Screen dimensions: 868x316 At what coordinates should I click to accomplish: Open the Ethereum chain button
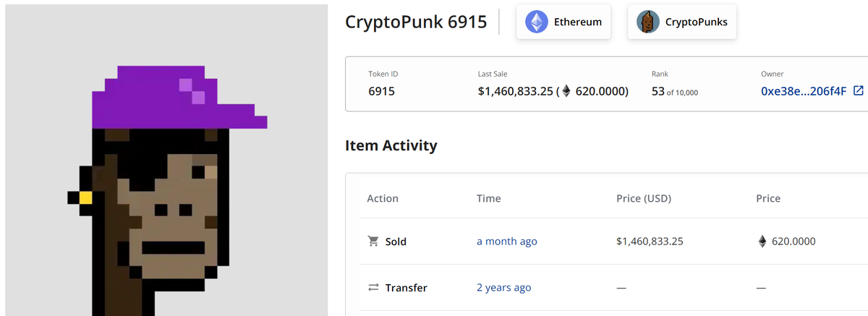[563, 22]
